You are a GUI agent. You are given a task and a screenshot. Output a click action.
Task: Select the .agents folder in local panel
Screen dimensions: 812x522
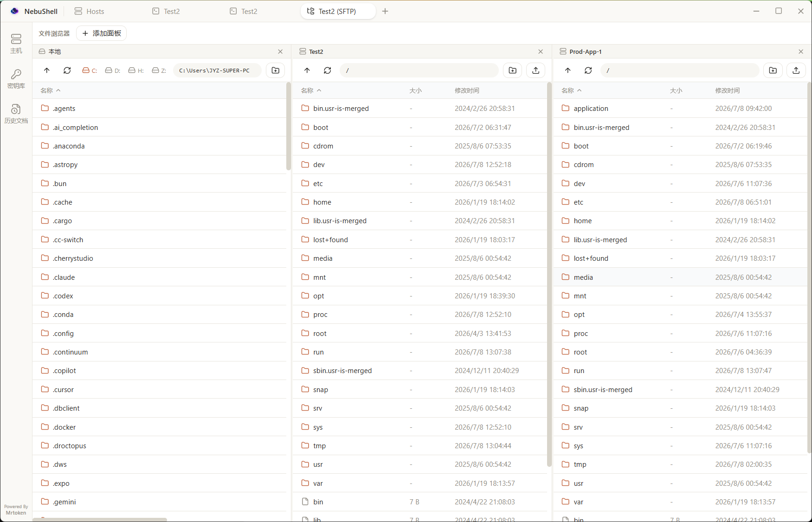tap(160, 108)
